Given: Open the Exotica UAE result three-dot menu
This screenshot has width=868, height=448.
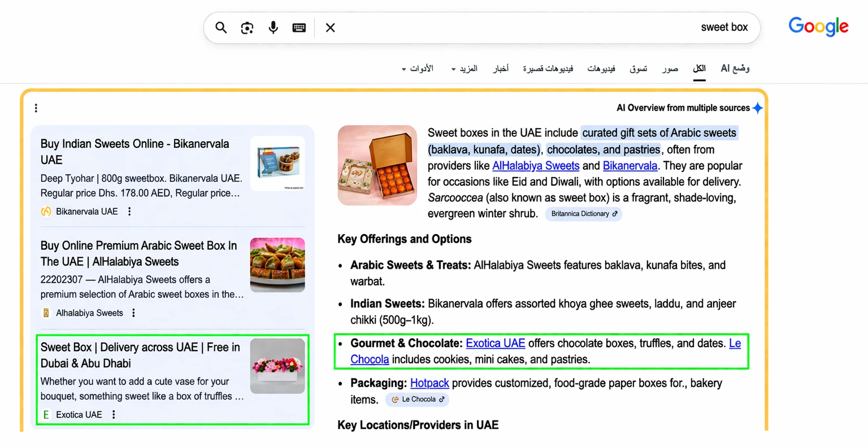Looking at the screenshot, I should (x=113, y=414).
